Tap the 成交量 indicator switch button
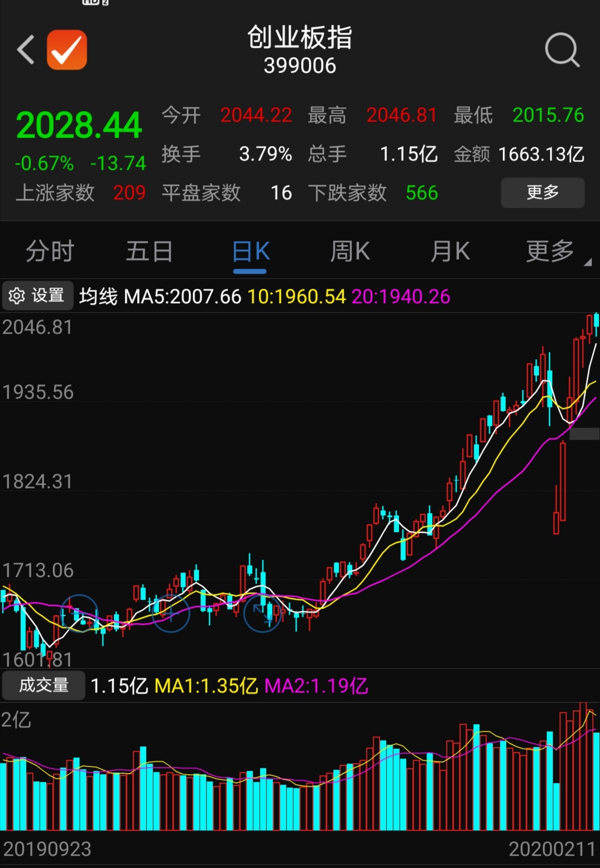This screenshot has height=868, width=600. pyautogui.click(x=43, y=685)
